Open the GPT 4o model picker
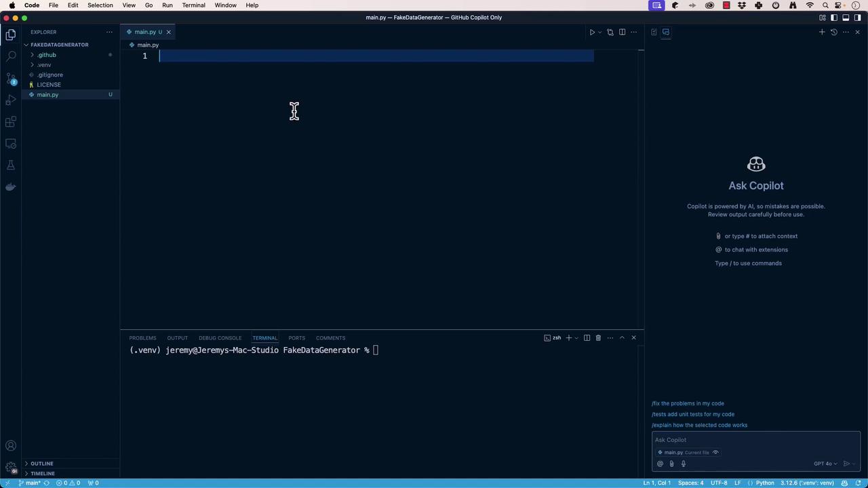Image resolution: width=868 pixels, height=488 pixels. pos(825,464)
